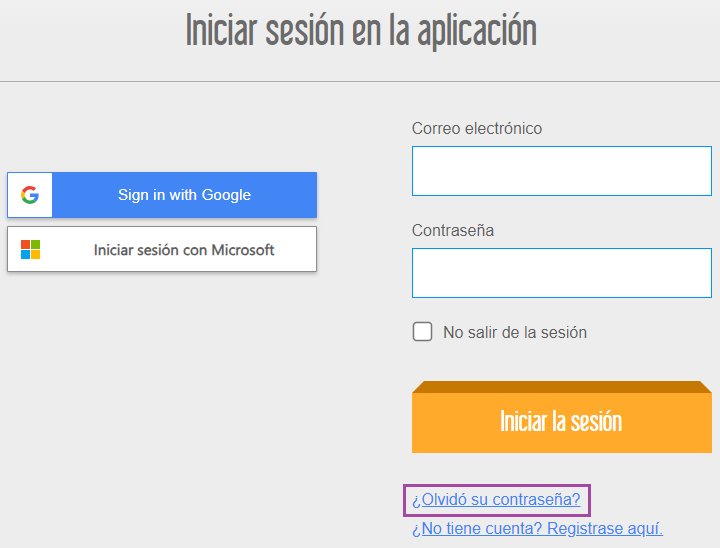Click the "Contraseña" field label
Viewport: 720px width, 548px height.
coord(453,230)
